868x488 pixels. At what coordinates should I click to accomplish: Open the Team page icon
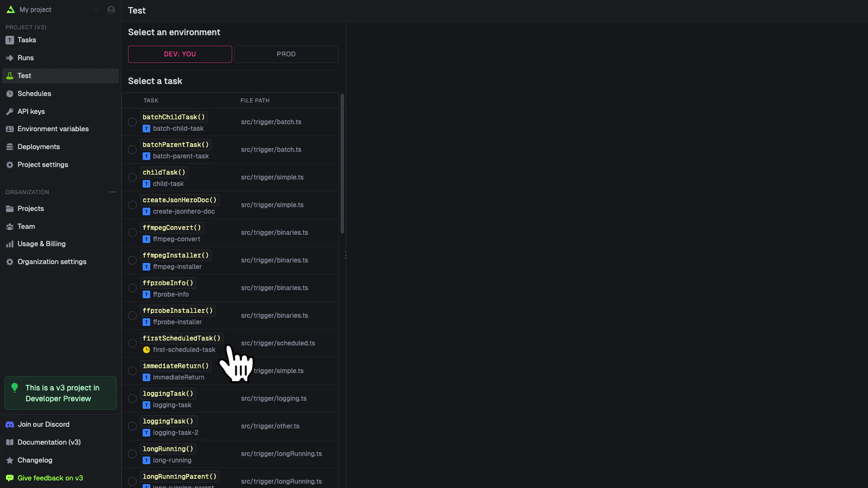click(10, 226)
